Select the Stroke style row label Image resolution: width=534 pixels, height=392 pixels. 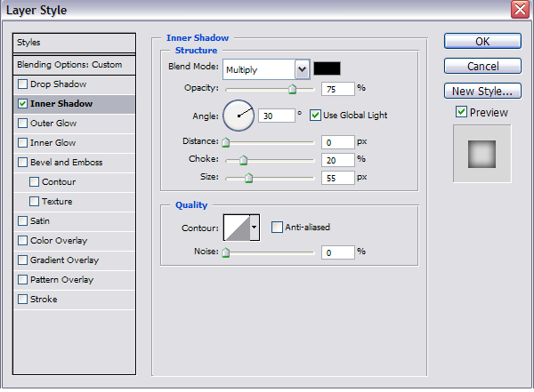click(x=44, y=300)
